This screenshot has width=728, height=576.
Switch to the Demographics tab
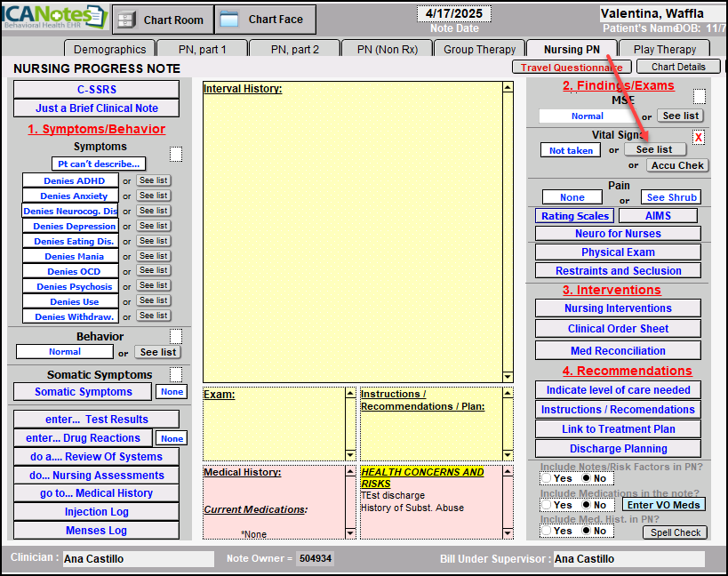[x=109, y=49]
